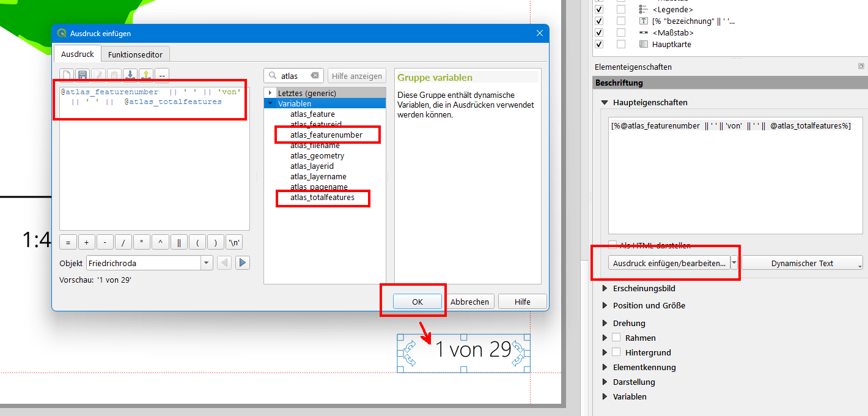The image size is (868, 416).
Task: Collapse the Variablen group
Action: [270, 103]
